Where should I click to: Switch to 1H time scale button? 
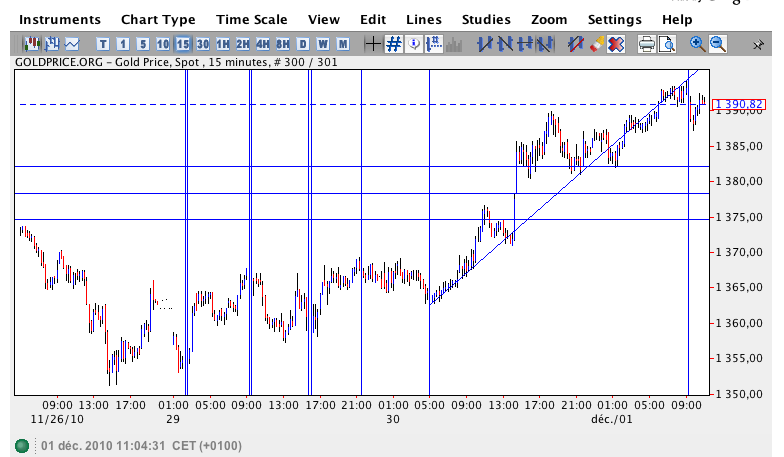click(x=222, y=44)
